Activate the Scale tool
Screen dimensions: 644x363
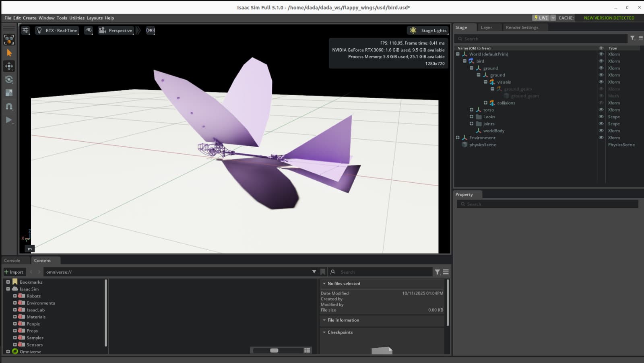9,93
